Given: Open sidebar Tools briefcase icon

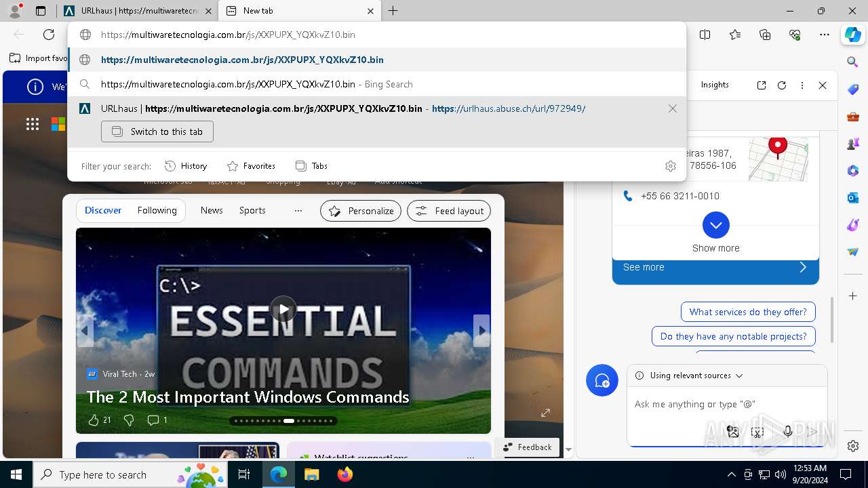Looking at the screenshot, I should coord(853,117).
